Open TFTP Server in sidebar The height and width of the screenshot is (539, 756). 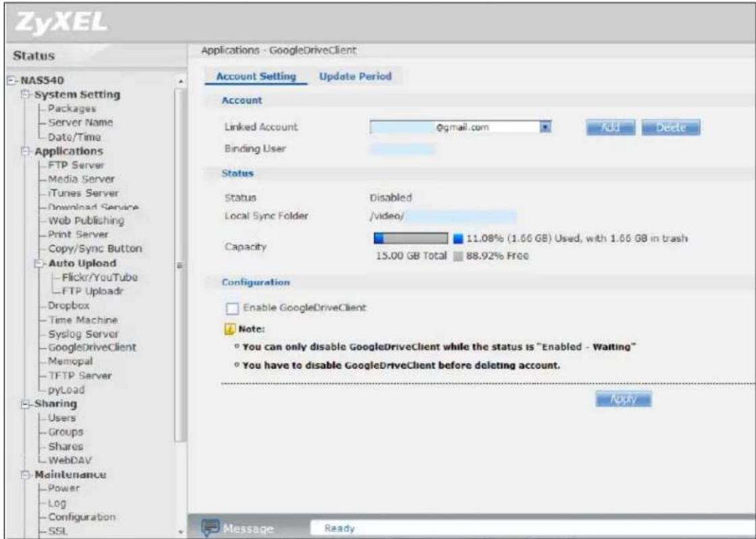[x=79, y=376]
